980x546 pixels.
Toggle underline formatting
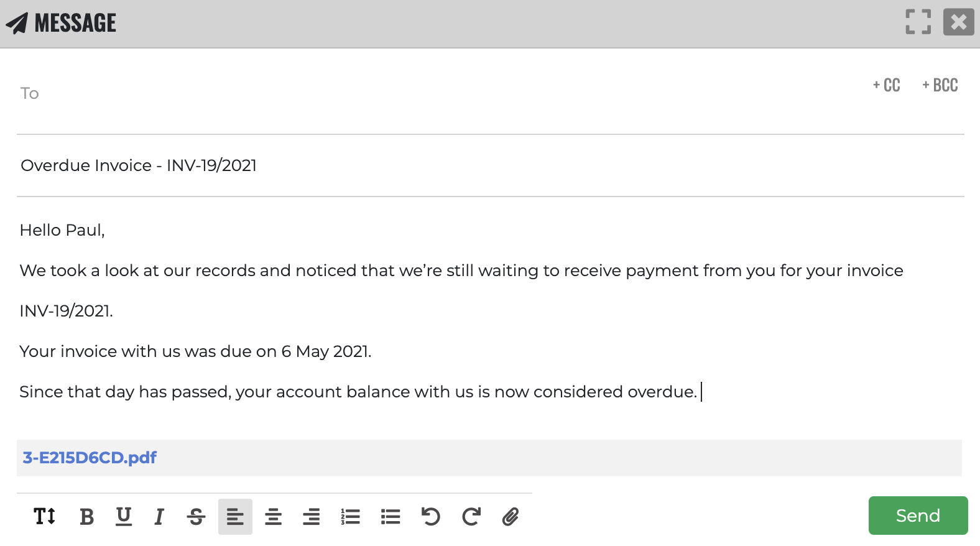point(123,516)
